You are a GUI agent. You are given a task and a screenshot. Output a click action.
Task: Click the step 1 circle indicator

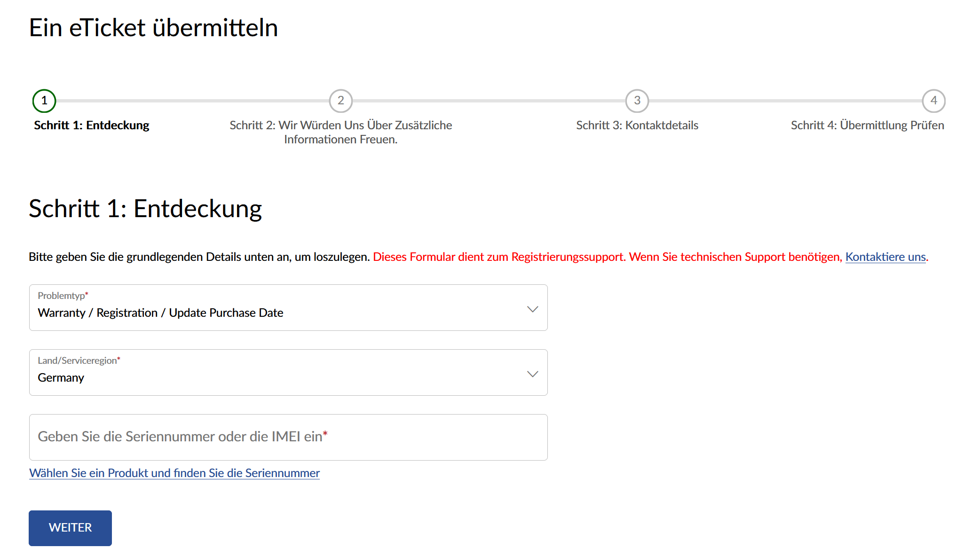tap(44, 101)
